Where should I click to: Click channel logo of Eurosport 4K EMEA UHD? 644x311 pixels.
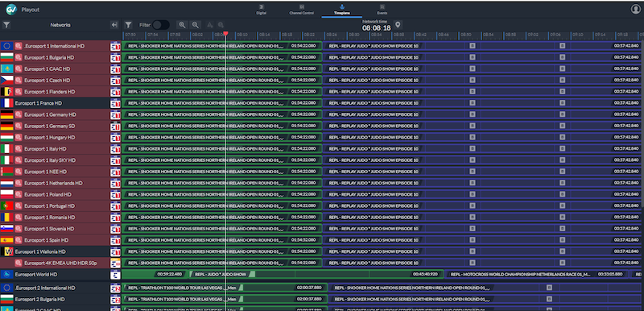[x=115, y=263]
